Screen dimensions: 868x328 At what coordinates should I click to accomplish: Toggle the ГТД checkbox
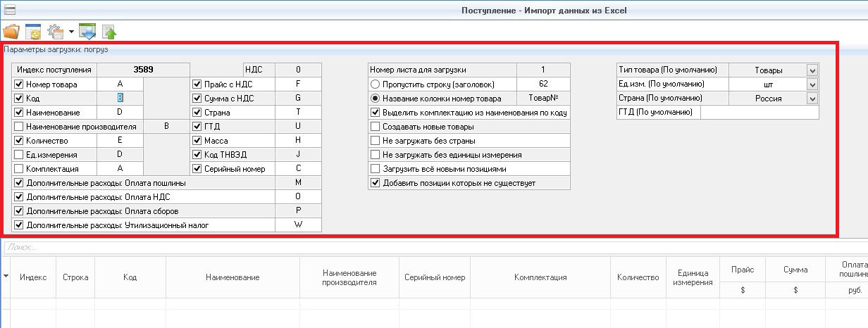pyautogui.click(x=197, y=127)
